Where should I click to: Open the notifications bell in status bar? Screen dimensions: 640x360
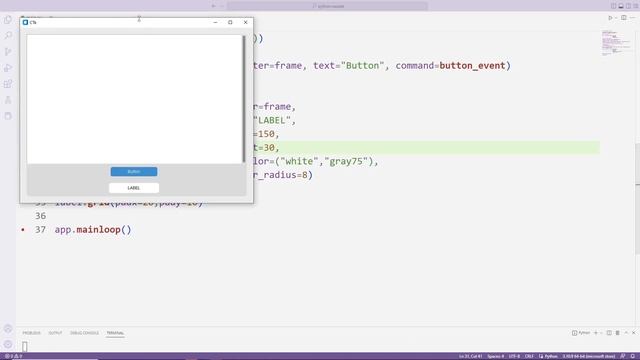pyautogui.click(x=633, y=356)
